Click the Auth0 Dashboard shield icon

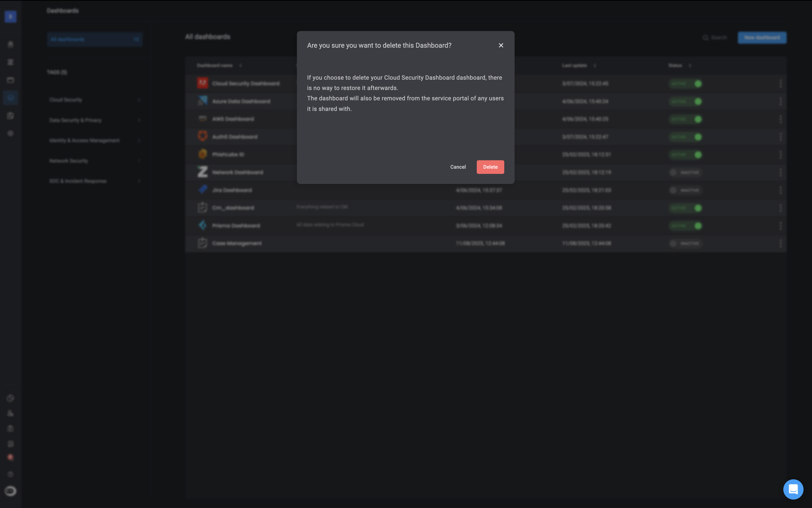click(x=202, y=136)
